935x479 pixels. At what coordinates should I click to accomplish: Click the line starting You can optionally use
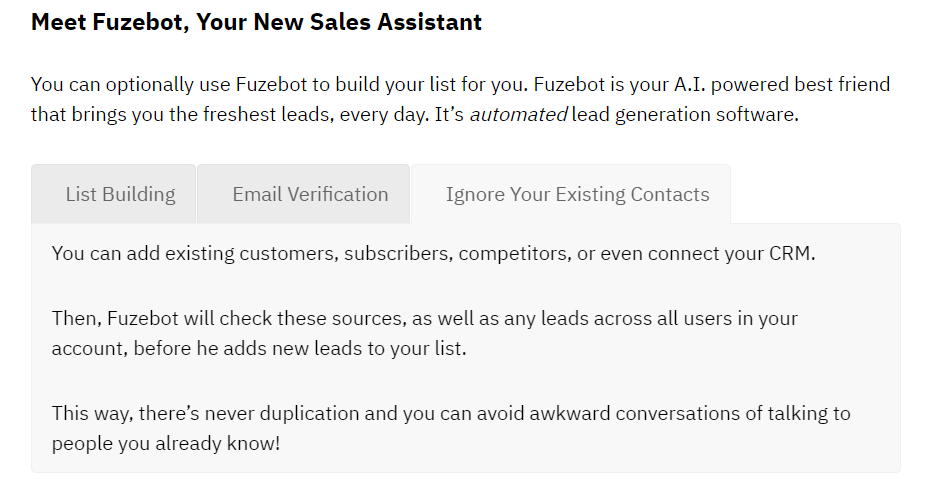[460, 84]
